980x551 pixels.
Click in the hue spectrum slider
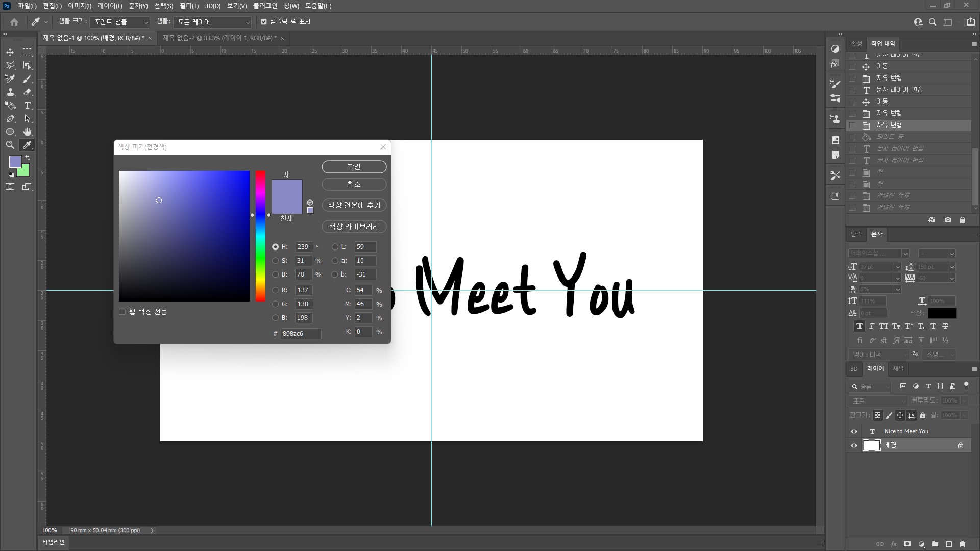(260, 236)
